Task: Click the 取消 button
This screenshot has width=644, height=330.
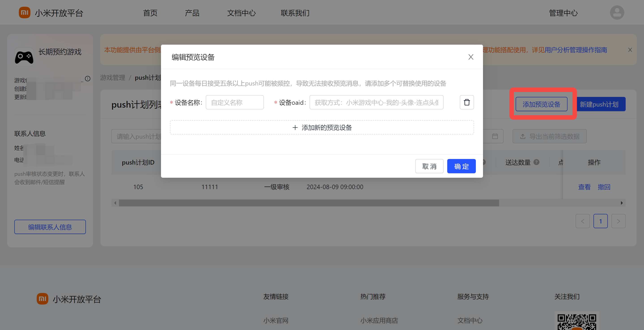Action: (x=429, y=166)
